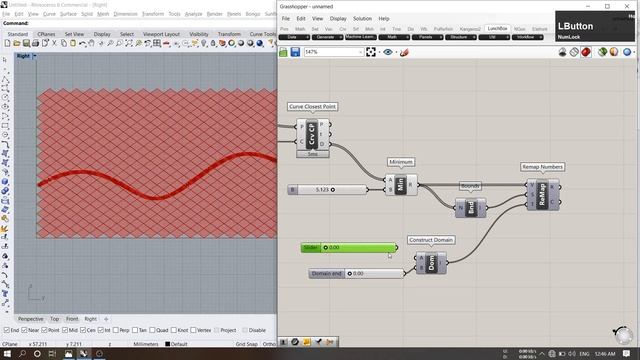The height and width of the screenshot is (360, 640).
Task: Toggle the Near osnap checkbox
Action: tap(24, 330)
